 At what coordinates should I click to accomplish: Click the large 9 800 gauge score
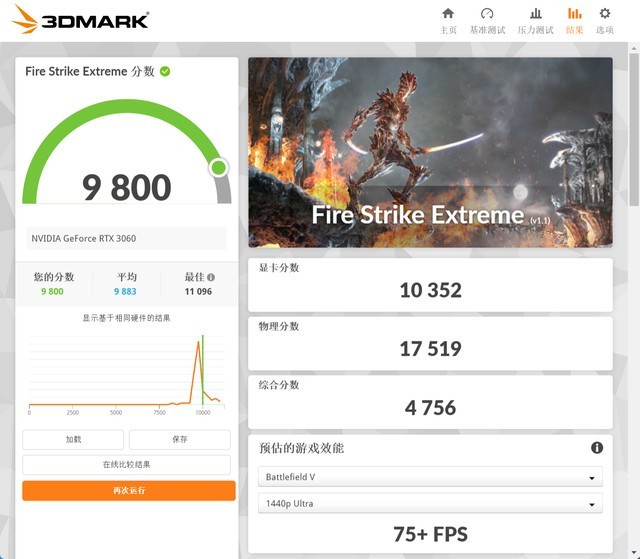pyautogui.click(x=127, y=187)
